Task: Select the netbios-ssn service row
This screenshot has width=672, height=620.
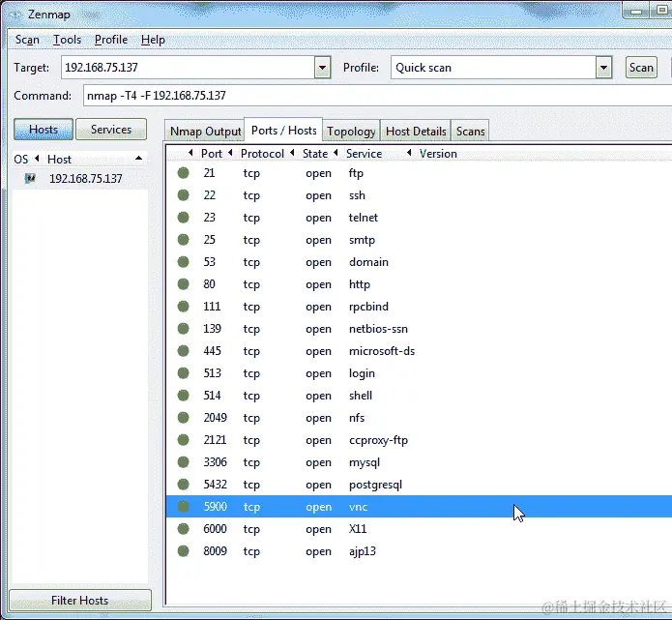Action: pyautogui.click(x=419, y=329)
